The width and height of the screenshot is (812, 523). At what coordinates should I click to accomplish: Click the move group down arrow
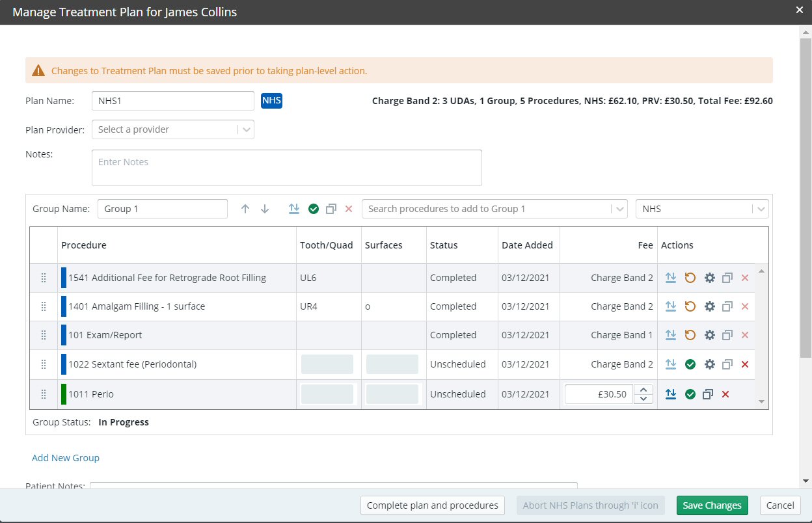(265, 209)
